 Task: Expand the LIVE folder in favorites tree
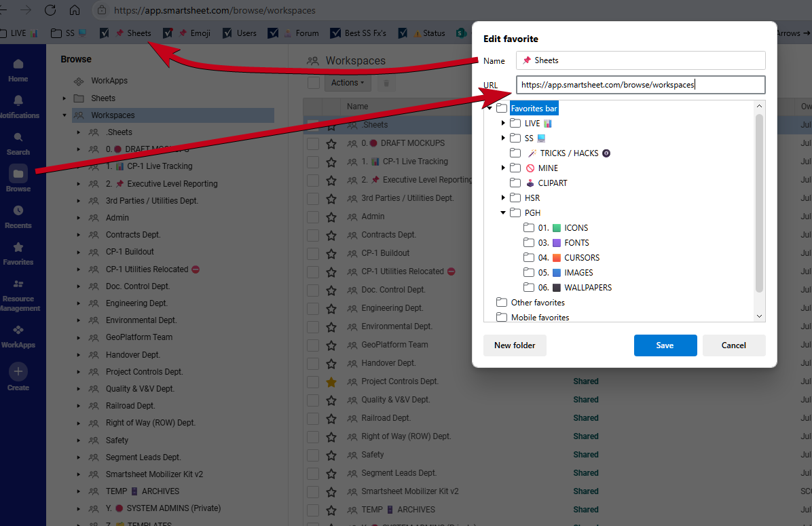pos(503,124)
